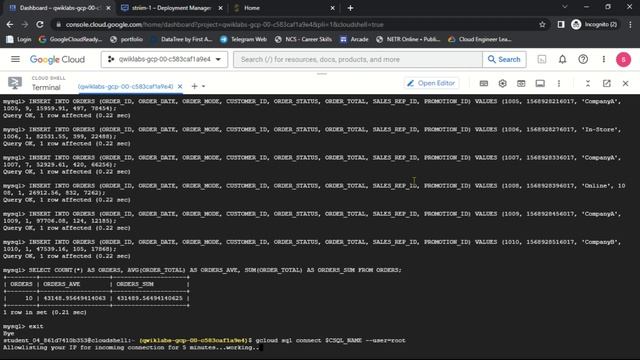
Task: Select the qwiklabs-gcp terminal session tab
Action: pyautogui.click(x=126, y=87)
